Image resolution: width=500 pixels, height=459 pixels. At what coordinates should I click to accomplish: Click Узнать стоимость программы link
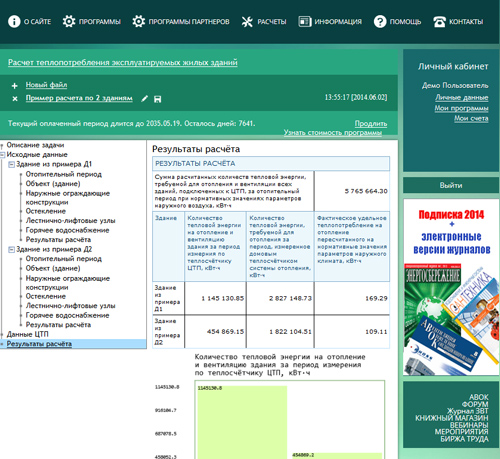pos(333,133)
